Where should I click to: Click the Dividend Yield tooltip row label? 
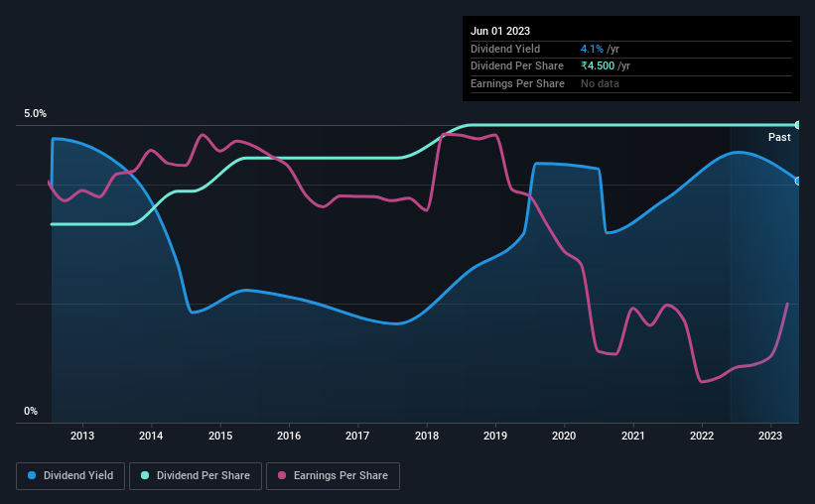(505, 49)
